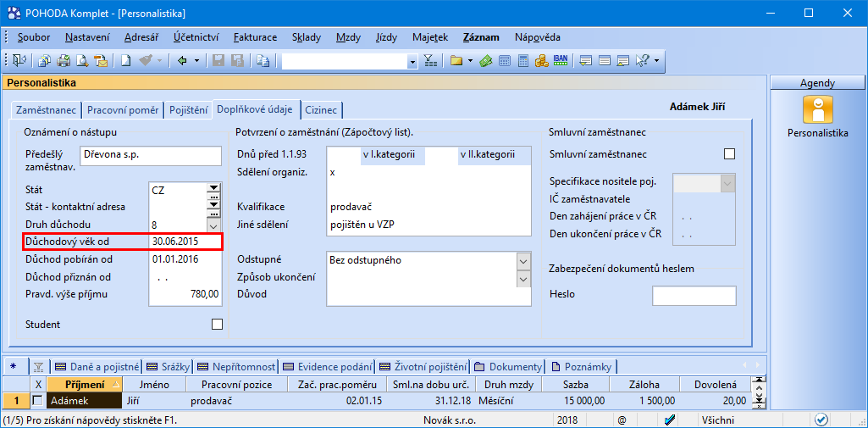Click the Měsíční cell in the Adámek row

(x=509, y=400)
